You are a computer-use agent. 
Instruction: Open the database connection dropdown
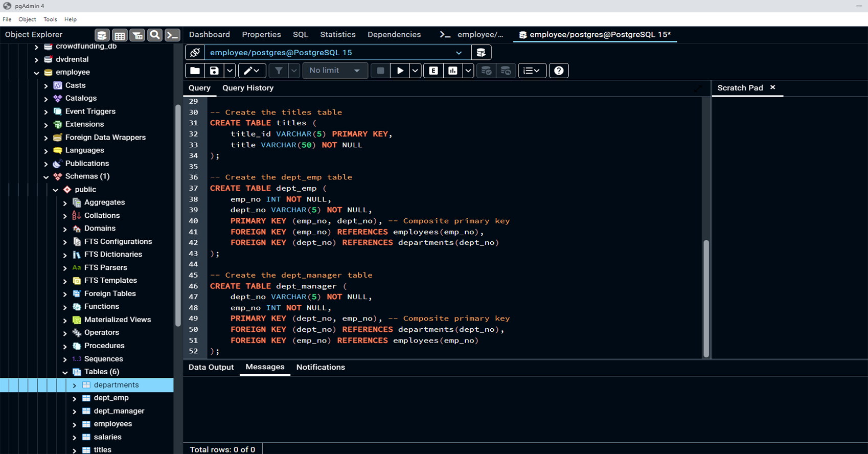(x=459, y=53)
